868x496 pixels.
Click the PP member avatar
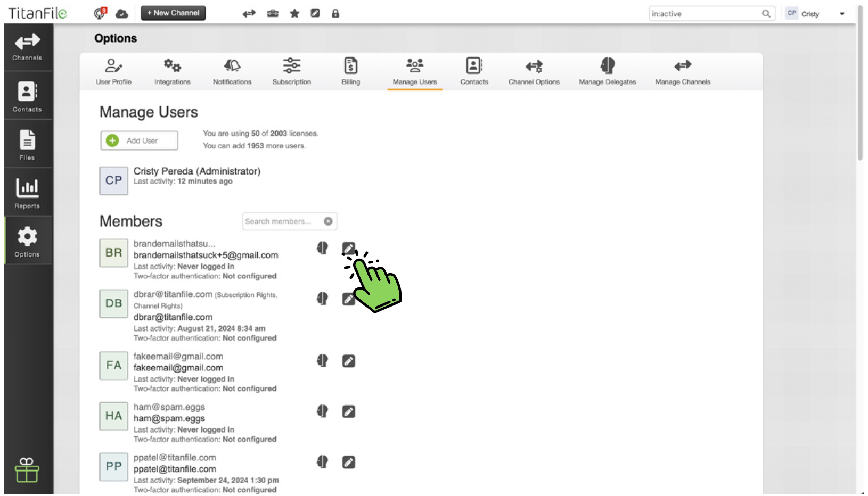(x=113, y=467)
